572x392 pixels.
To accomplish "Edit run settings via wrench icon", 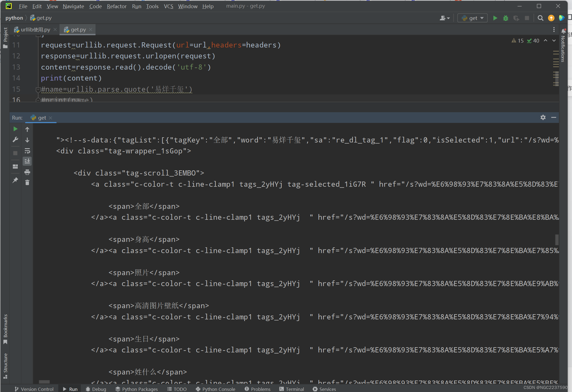I will coord(15,140).
